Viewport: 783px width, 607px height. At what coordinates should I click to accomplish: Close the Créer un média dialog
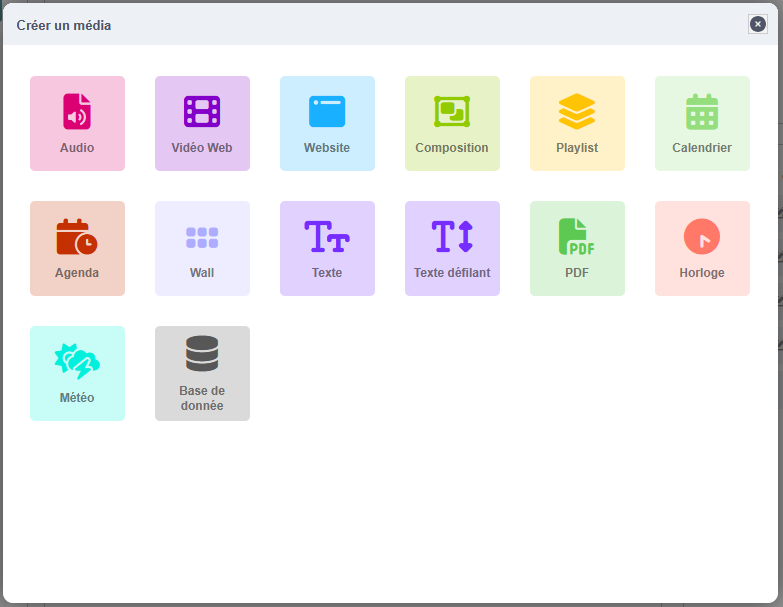[758, 24]
